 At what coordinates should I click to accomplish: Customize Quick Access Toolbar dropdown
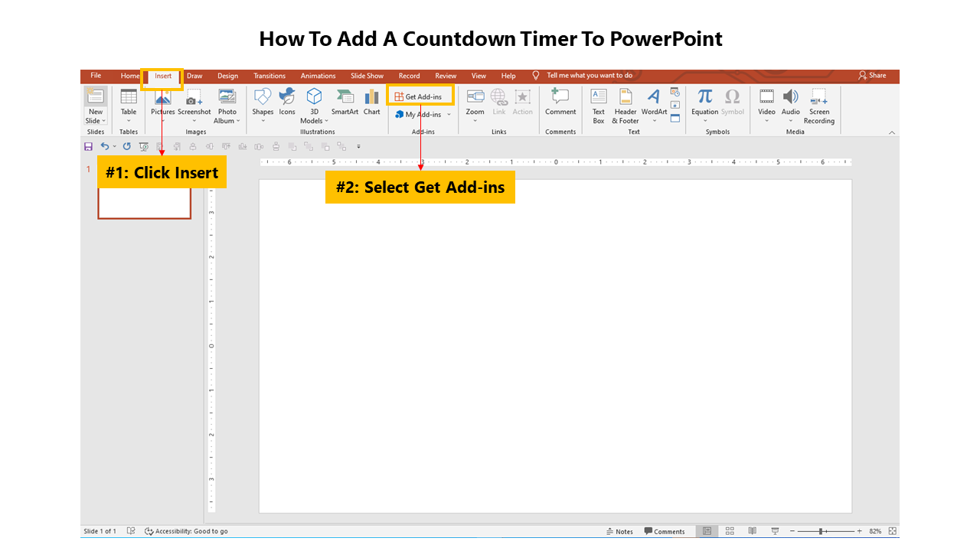pos(358,146)
